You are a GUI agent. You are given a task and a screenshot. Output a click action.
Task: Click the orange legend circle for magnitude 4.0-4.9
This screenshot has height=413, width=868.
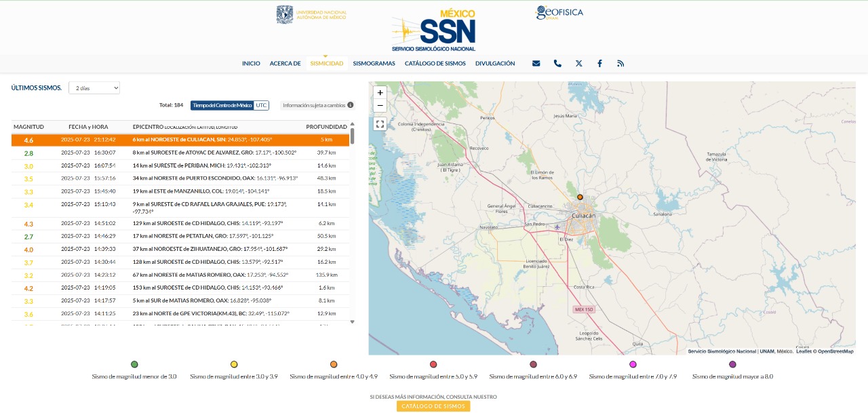pyautogui.click(x=334, y=364)
